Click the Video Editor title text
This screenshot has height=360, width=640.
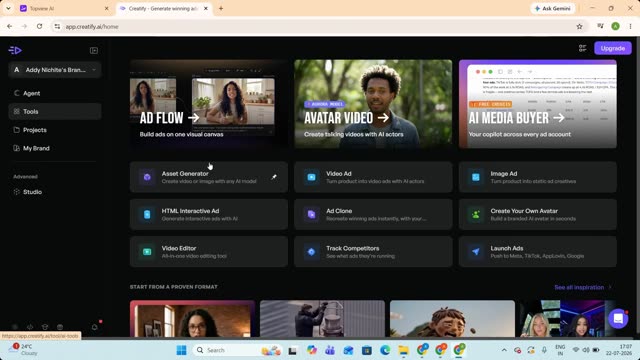click(179, 248)
